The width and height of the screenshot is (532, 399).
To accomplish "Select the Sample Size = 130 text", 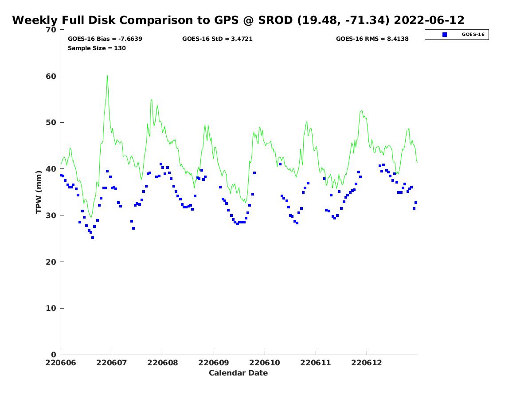I will click(97, 48).
